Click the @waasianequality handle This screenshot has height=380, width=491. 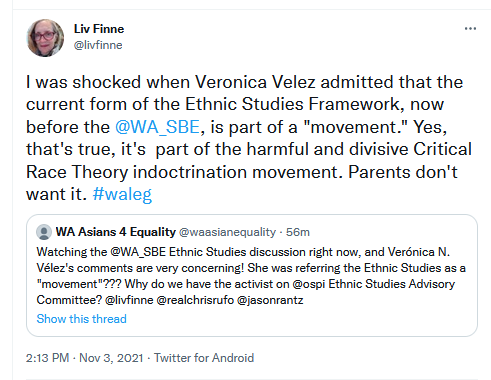228,232
